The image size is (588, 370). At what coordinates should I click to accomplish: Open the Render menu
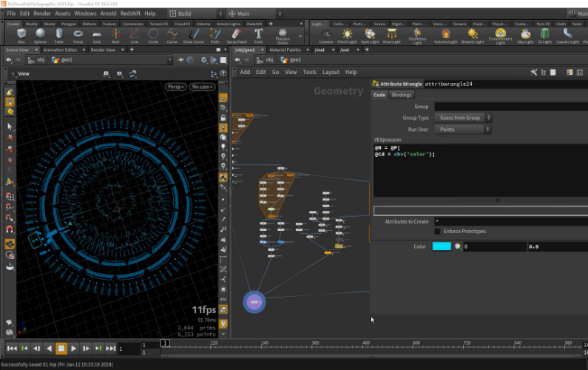[43, 13]
